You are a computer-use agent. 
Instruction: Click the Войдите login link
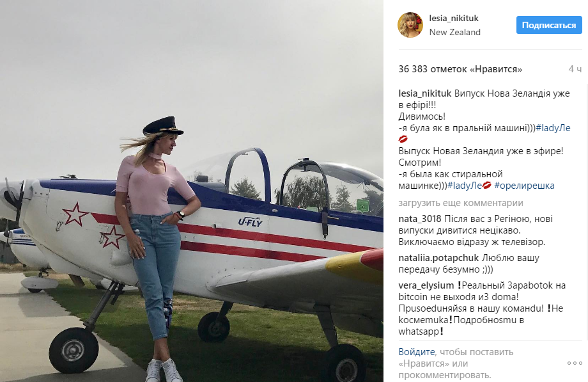tap(417, 352)
